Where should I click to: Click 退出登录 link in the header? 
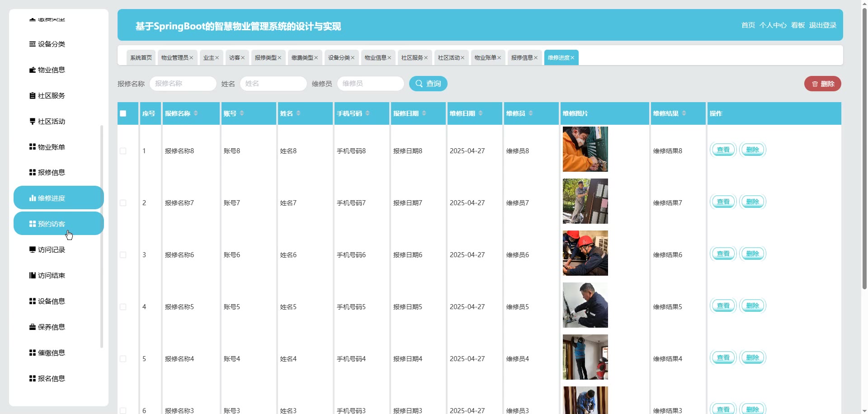(x=822, y=25)
